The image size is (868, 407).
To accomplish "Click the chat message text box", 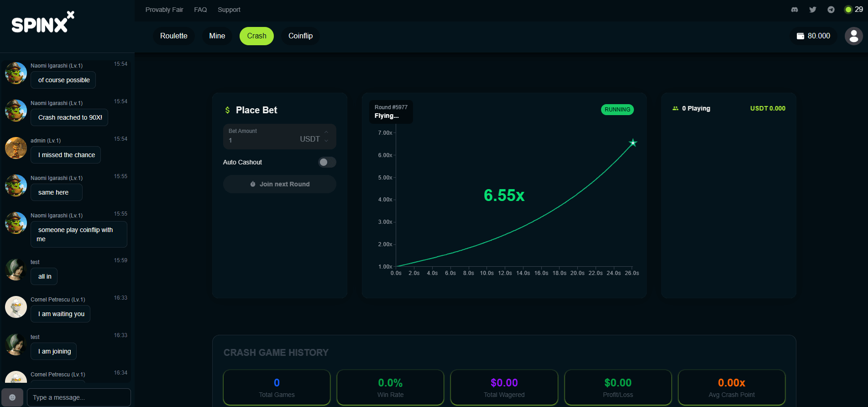I will pos(78,397).
